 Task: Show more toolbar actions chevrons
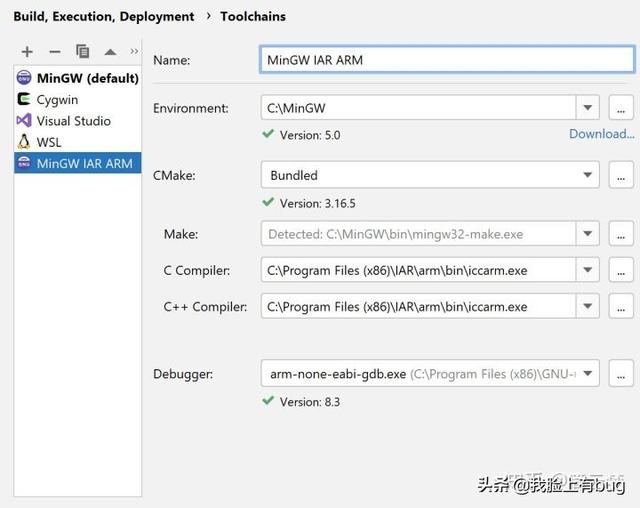pyautogui.click(x=134, y=51)
